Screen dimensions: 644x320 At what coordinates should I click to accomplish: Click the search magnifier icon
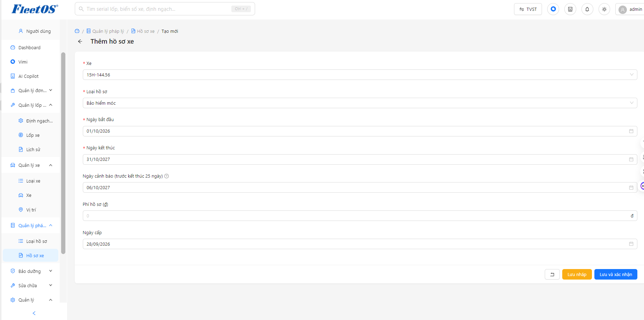pos(81,9)
